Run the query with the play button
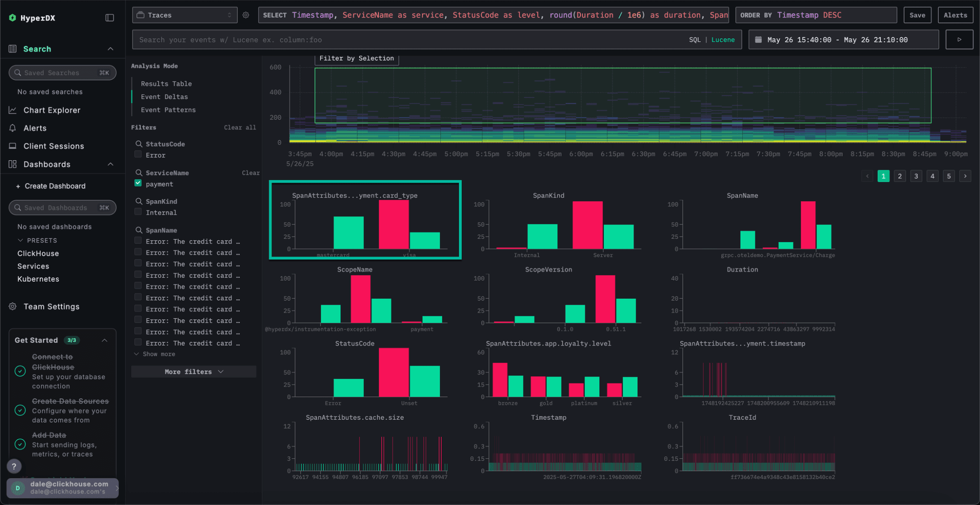 tap(959, 39)
